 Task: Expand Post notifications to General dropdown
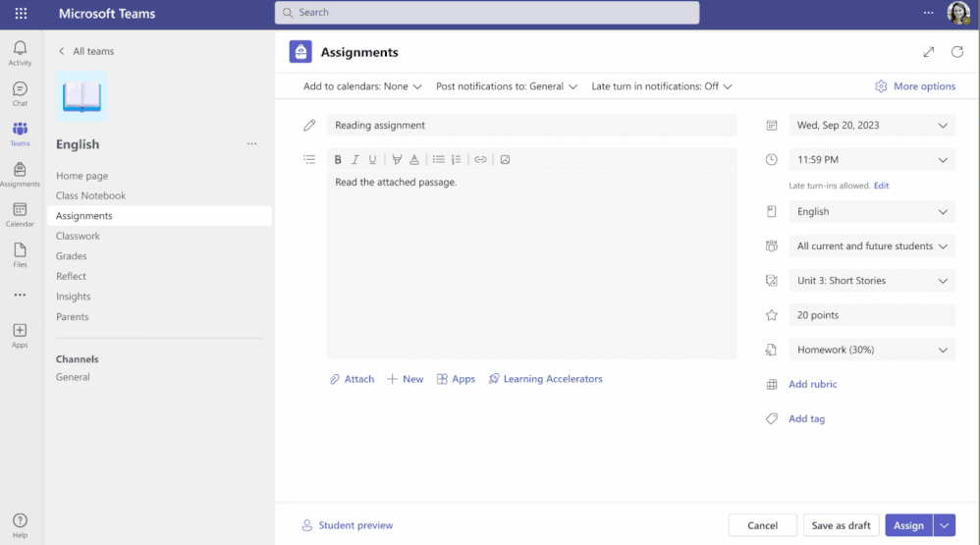tap(507, 86)
